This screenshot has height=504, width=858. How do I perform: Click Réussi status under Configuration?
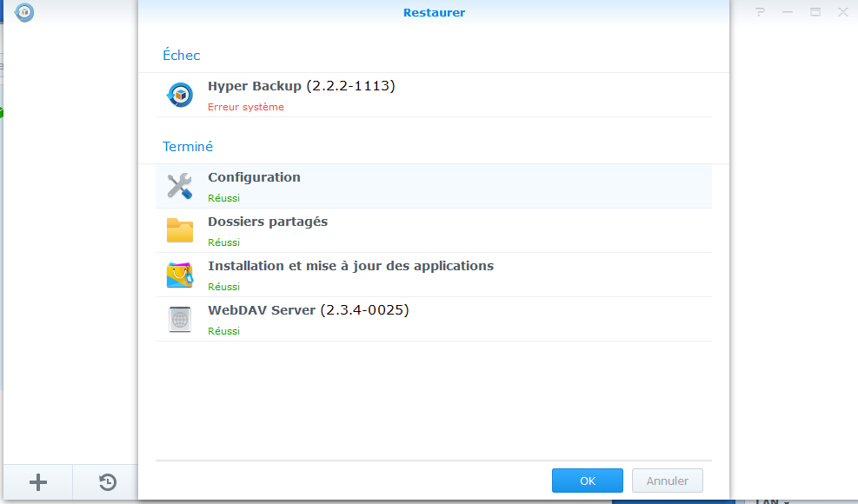223,198
